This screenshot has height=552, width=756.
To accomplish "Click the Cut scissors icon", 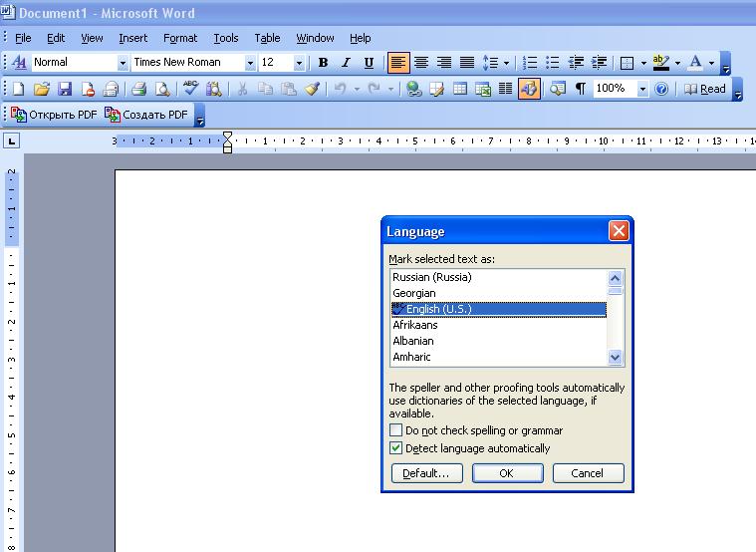I will [x=242, y=89].
